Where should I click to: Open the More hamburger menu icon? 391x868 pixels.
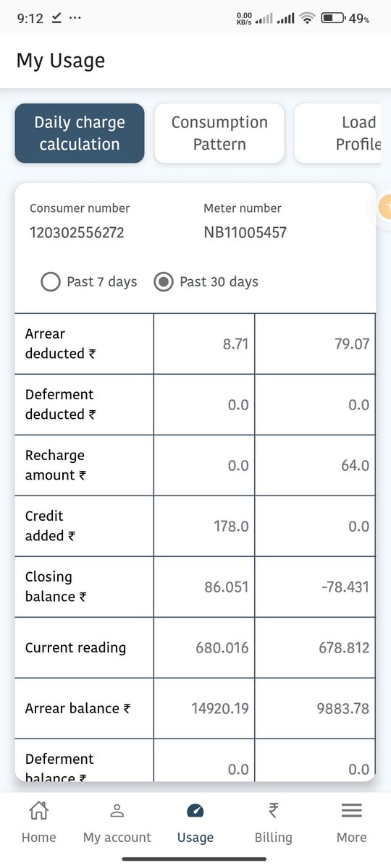(x=351, y=811)
